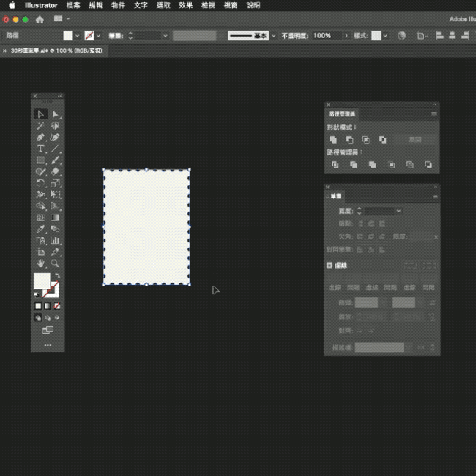Click the Divide pathfinder icon
This screenshot has width=476, height=476.
335,165
